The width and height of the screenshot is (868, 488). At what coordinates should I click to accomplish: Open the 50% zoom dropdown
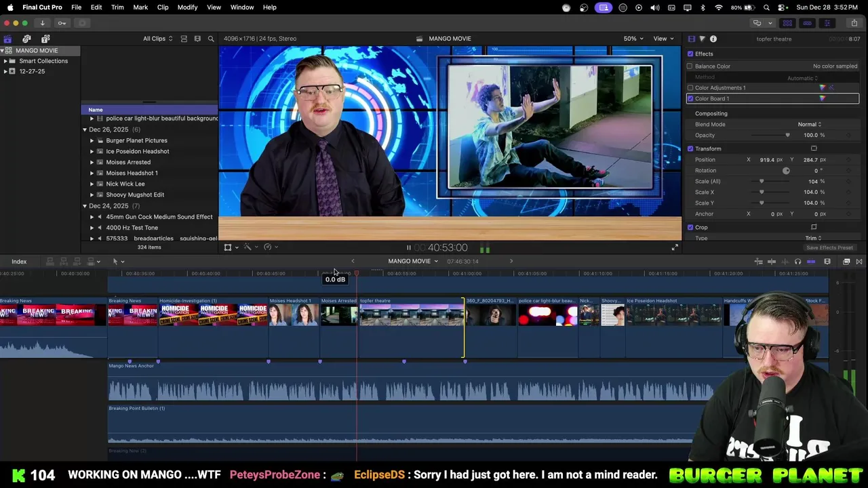point(633,39)
